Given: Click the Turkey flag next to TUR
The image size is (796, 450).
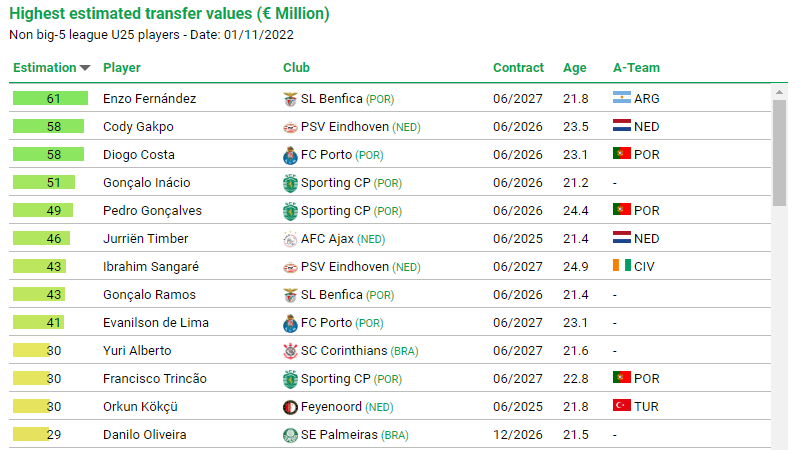Looking at the screenshot, I should tap(622, 405).
